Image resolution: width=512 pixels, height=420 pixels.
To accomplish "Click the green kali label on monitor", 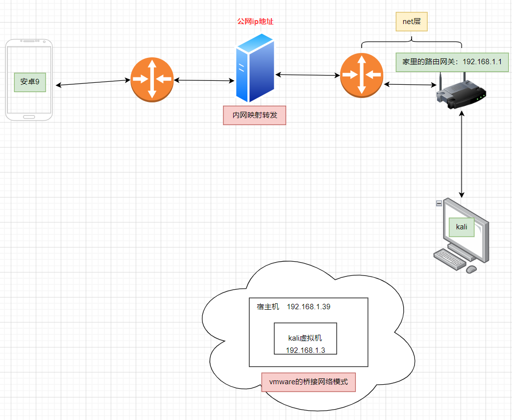I will pos(462,227).
